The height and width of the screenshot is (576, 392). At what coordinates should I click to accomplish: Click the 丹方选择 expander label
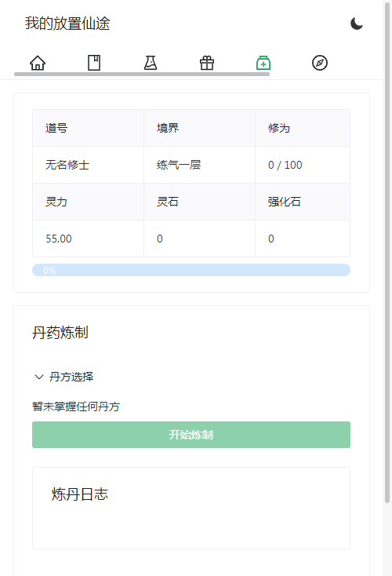tap(71, 377)
